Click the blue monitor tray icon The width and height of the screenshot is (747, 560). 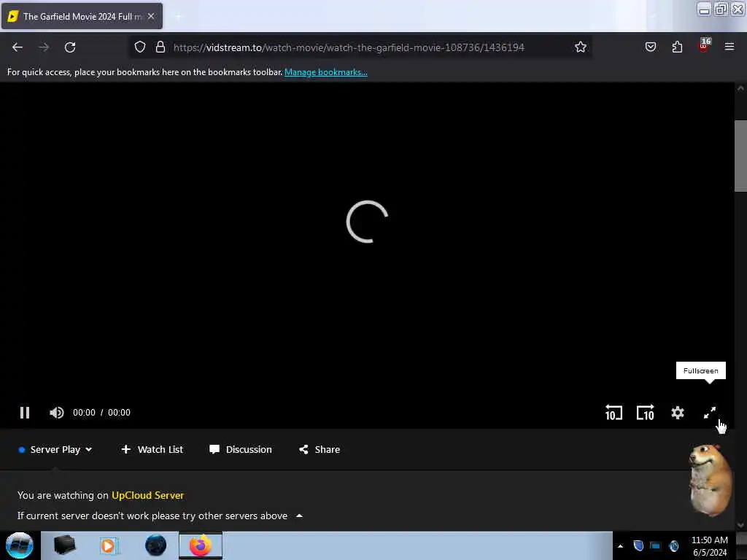pyautogui.click(x=656, y=546)
